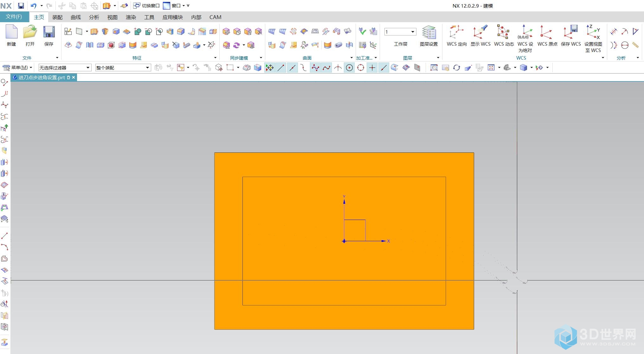The image size is (644, 354).
Task: Expand the 同步建模 group options arrow
Action: coord(261,58)
